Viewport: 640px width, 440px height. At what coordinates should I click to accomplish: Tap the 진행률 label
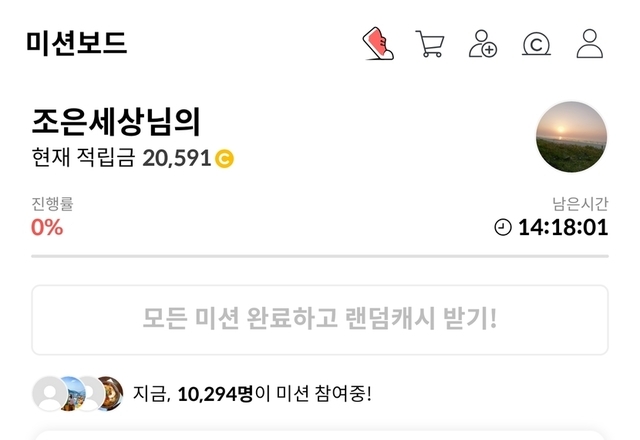click(x=52, y=204)
